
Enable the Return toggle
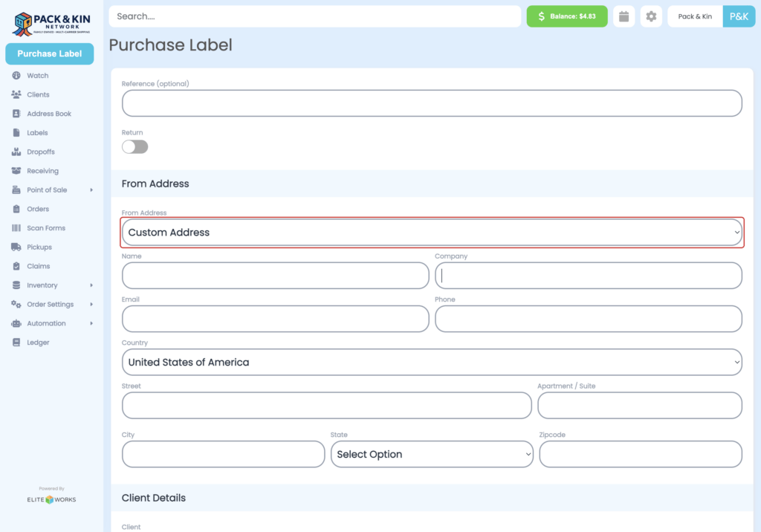135,146
